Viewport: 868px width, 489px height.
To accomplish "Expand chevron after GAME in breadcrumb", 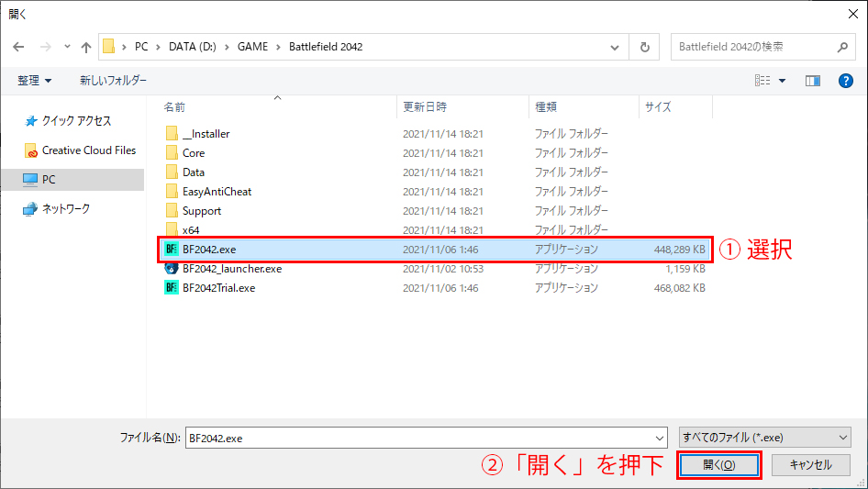I will [x=278, y=47].
